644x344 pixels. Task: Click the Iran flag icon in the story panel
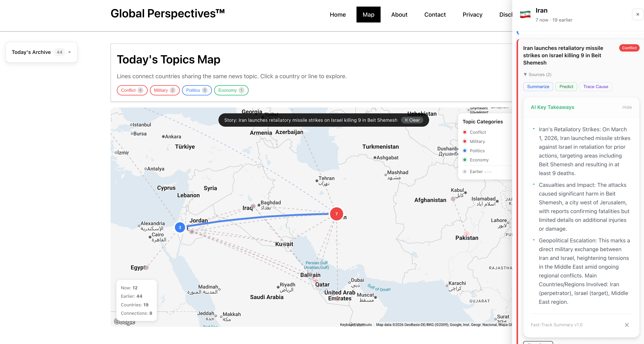526,14
